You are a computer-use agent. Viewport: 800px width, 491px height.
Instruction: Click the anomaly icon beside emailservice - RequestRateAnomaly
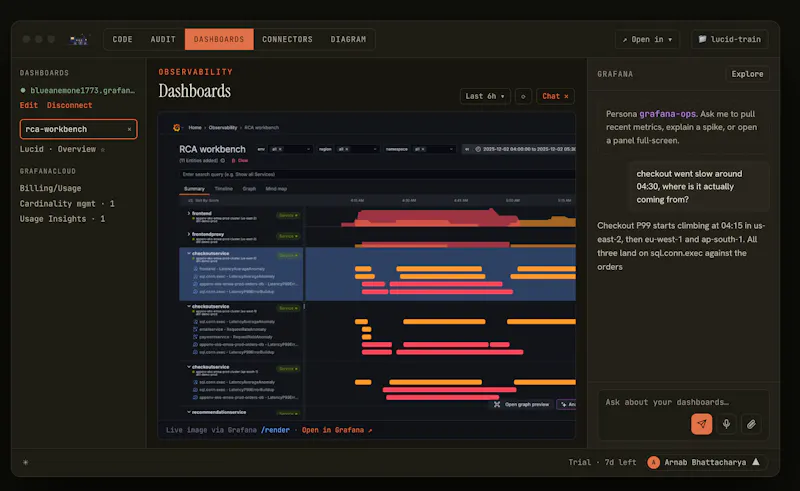[195, 329]
